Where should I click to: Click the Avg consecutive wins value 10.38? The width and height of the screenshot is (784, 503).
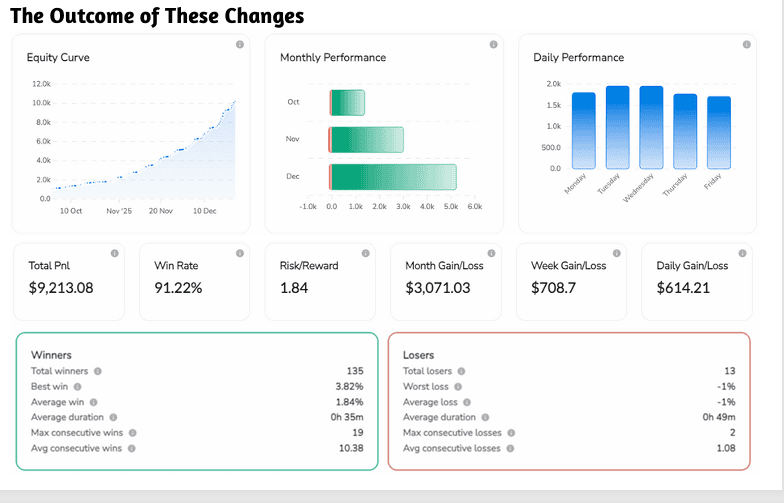351,448
